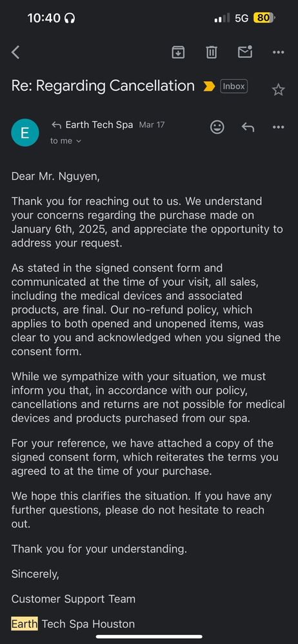Viewport: 298px width, 644px height.
Task: Tap the 10:40 clock in status bar
Action: tap(44, 18)
